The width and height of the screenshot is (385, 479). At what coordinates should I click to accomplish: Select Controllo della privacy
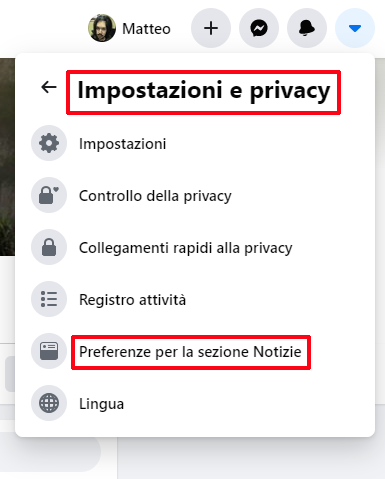[x=195, y=196]
